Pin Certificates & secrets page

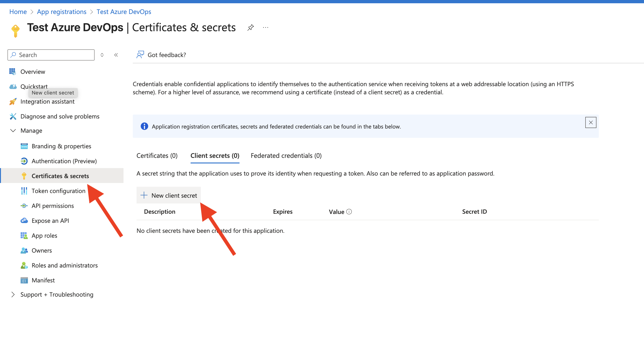coord(250,27)
